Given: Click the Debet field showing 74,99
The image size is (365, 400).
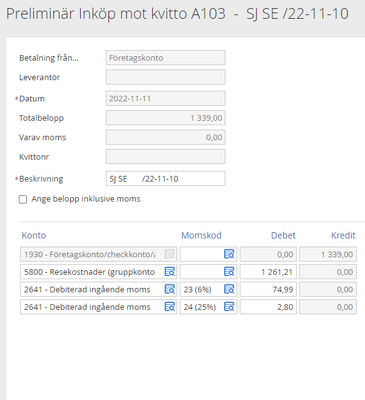Looking at the screenshot, I should [268, 289].
